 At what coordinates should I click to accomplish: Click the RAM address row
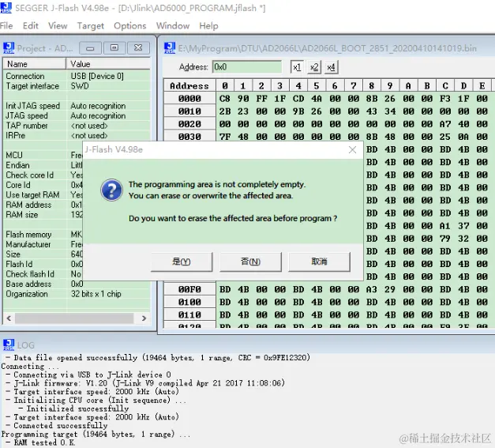pyautogui.click(x=43, y=205)
